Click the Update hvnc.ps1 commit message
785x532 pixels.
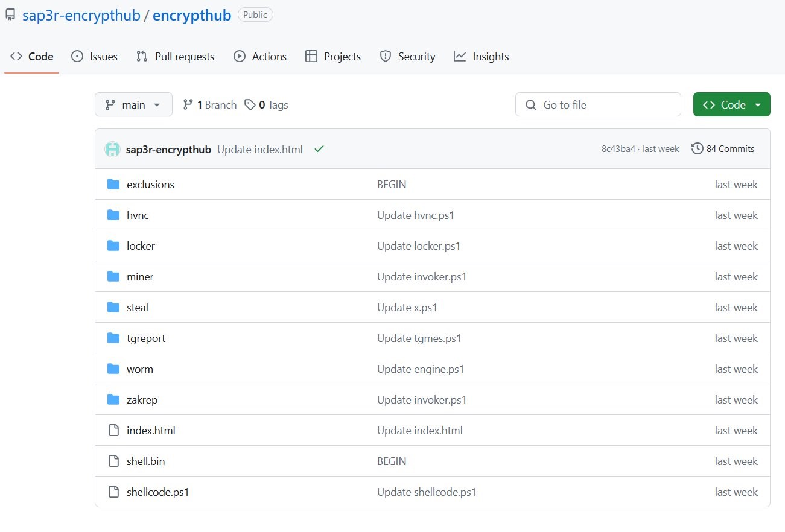point(415,215)
